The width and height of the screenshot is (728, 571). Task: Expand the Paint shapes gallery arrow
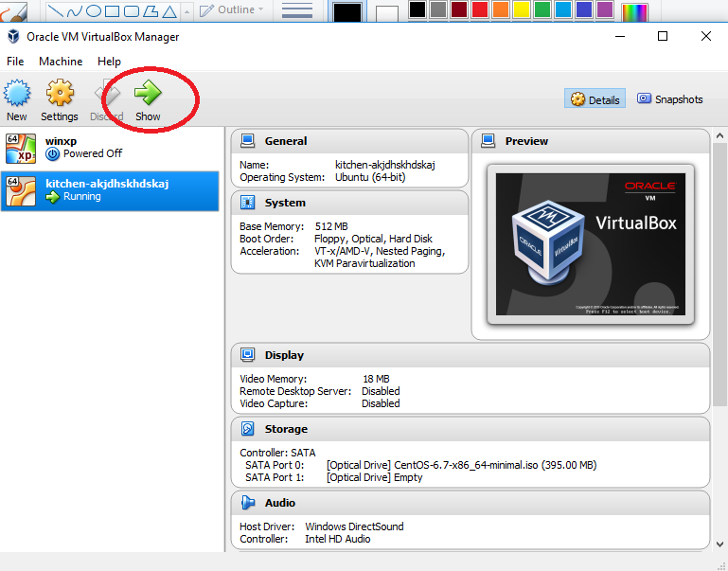[186, 11]
